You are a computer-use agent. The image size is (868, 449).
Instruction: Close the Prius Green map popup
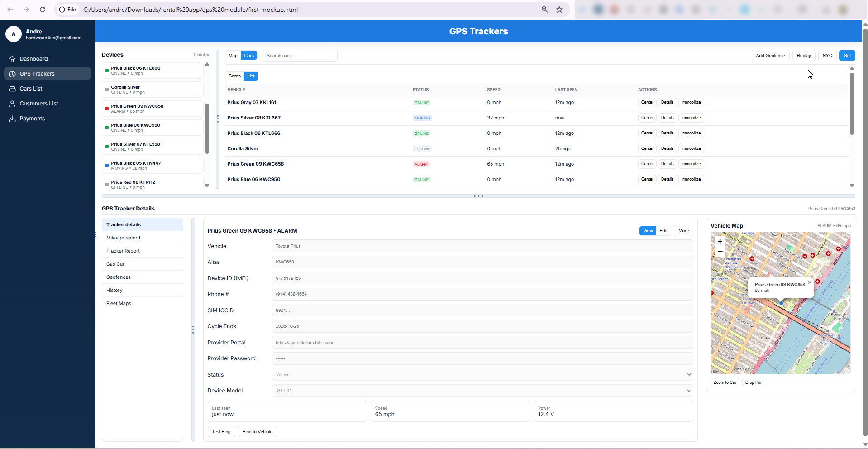(810, 282)
